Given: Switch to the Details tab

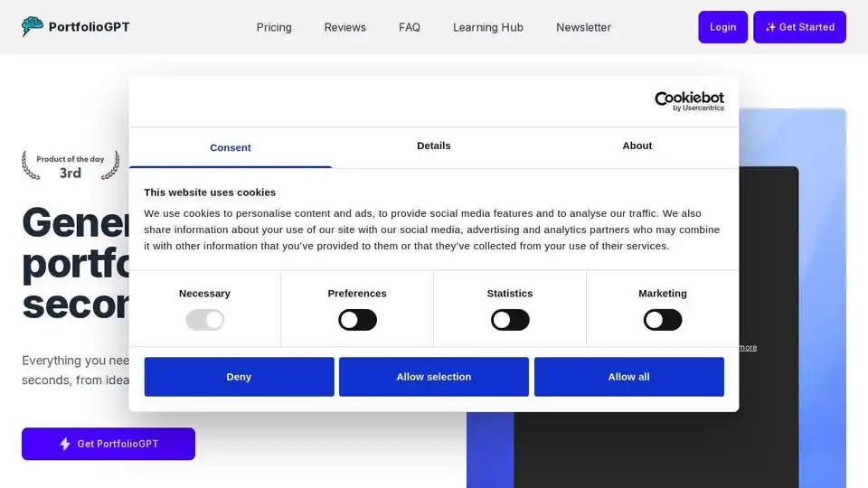Looking at the screenshot, I should coord(434,145).
